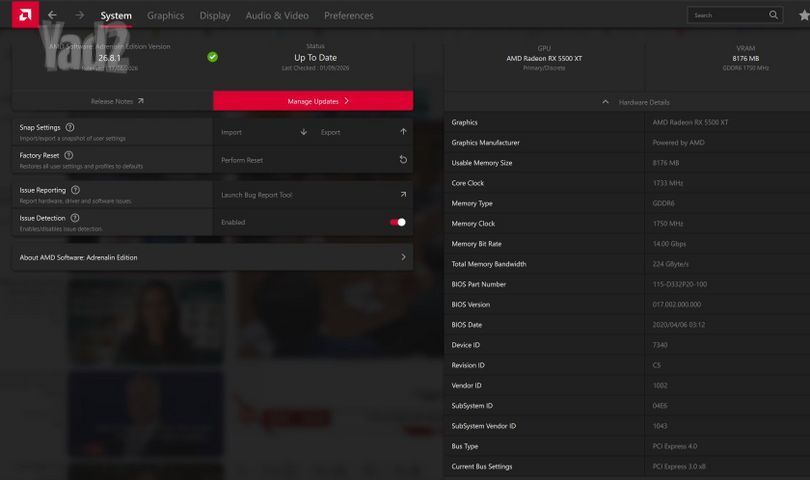Select Usable Memory Size row
The image size is (810, 480).
(x=627, y=163)
